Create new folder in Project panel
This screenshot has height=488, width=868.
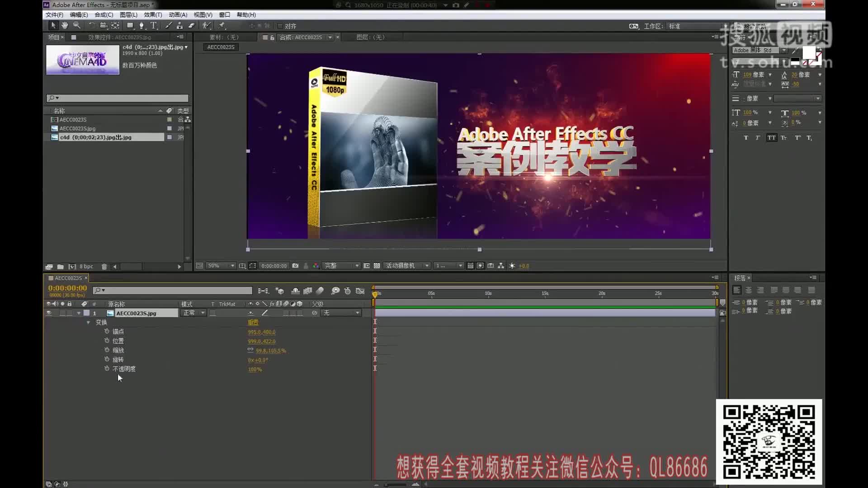click(60, 267)
